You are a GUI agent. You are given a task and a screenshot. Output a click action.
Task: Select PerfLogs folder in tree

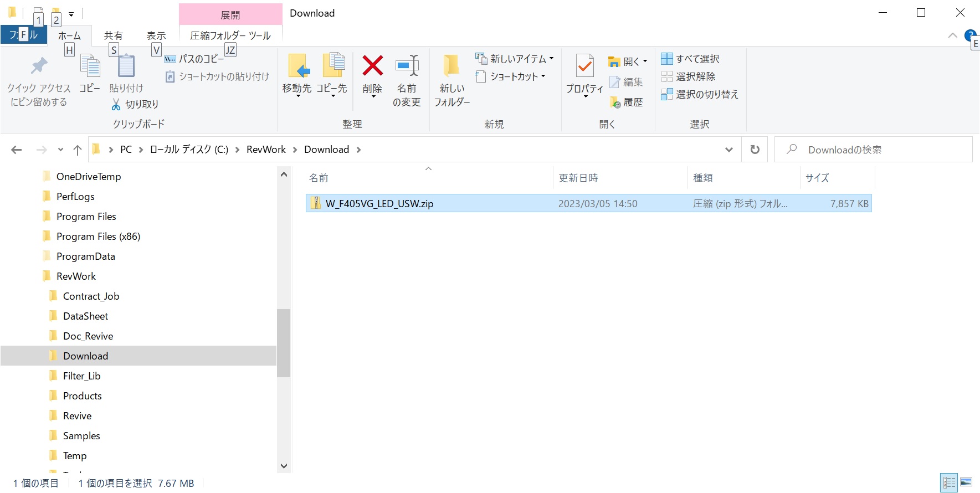point(75,197)
